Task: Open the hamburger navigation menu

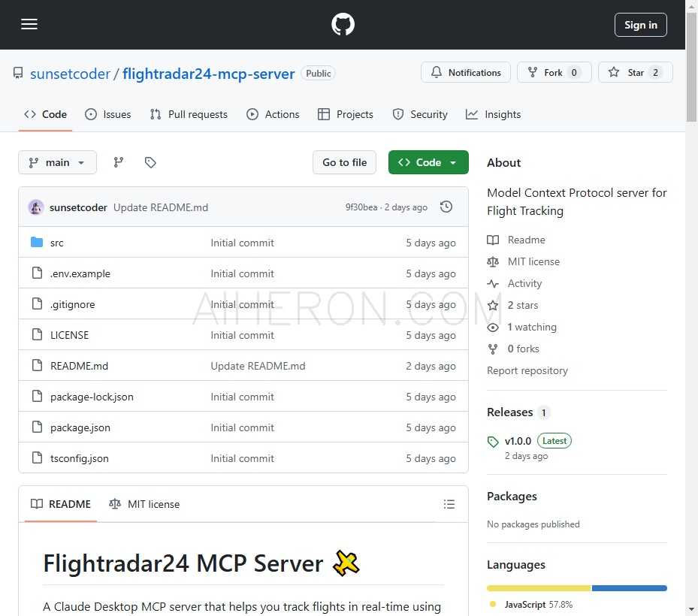Action: tap(29, 25)
